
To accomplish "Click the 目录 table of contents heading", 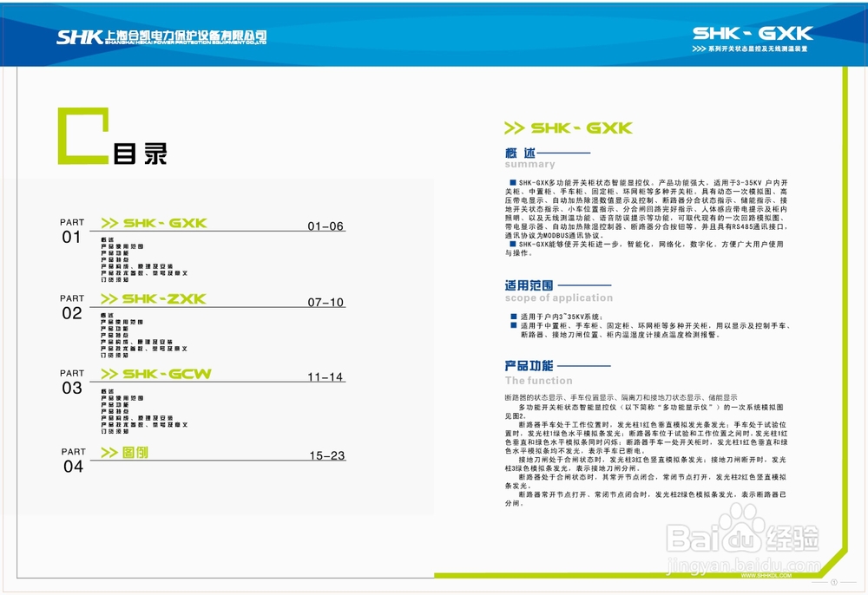I will coord(141,152).
